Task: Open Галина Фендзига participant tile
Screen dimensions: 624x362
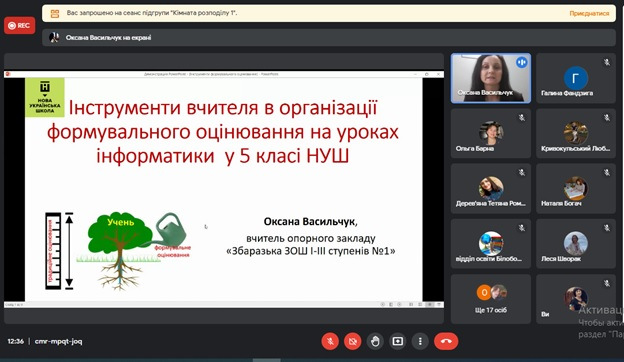Action: point(576,78)
